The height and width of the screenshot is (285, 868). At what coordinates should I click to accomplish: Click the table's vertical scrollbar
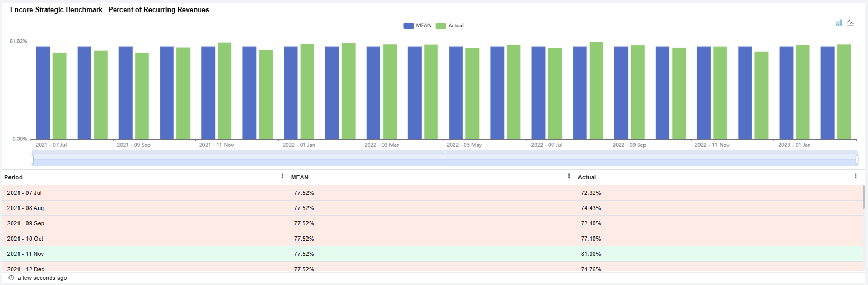[864, 197]
